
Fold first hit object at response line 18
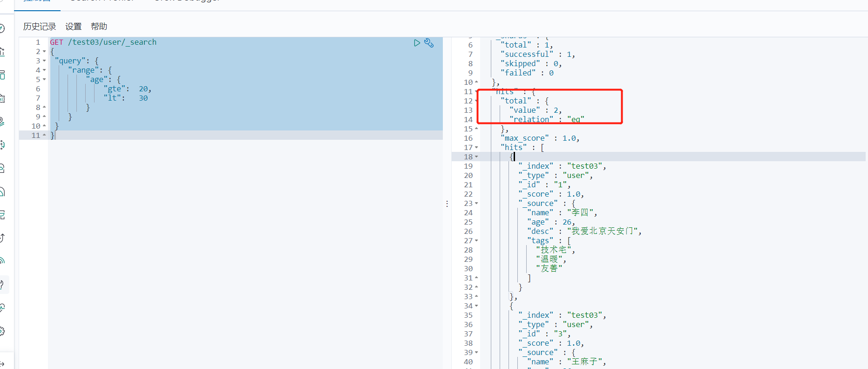click(476, 157)
